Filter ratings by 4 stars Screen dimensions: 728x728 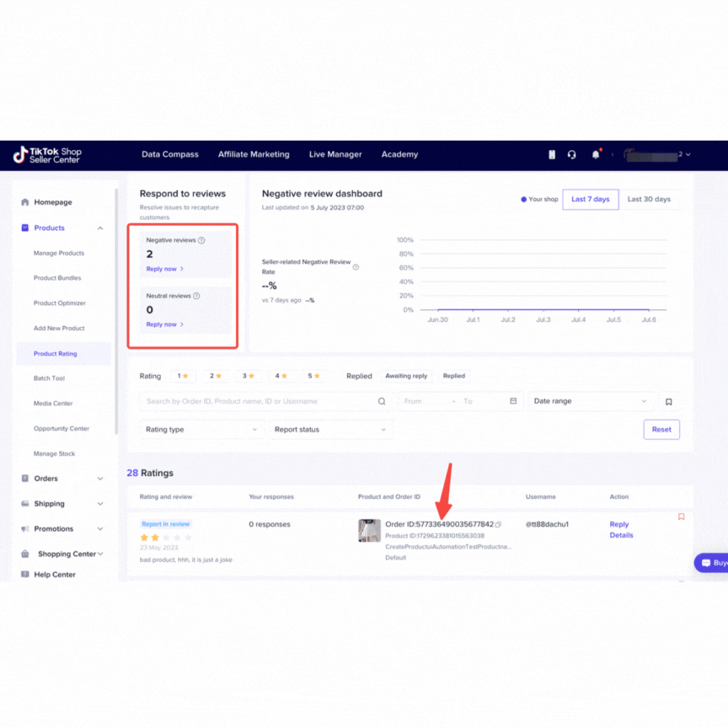click(x=281, y=376)
